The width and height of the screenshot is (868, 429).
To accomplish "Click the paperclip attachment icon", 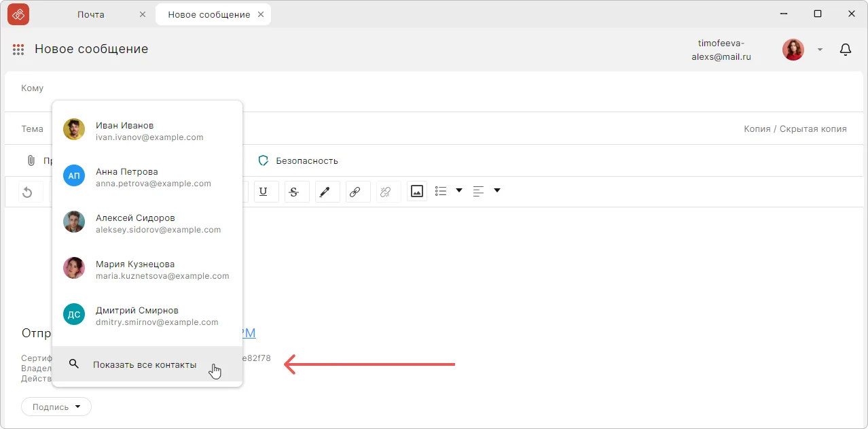I will click(31, 160).
